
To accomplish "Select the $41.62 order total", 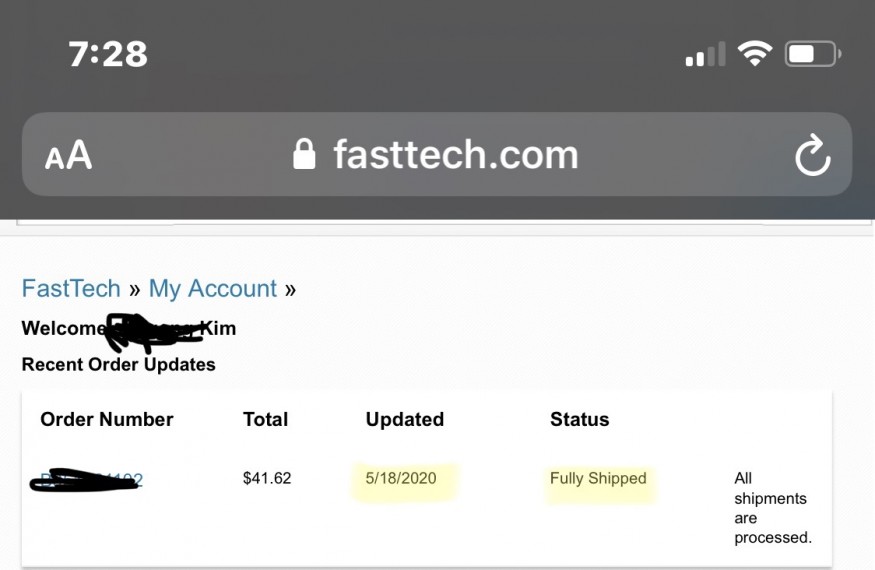I will pos(267,478).
